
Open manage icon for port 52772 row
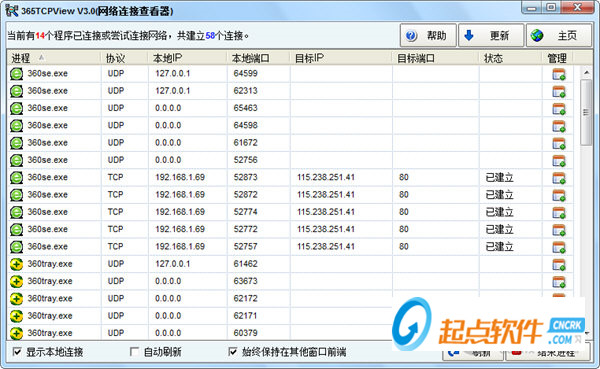click(x=559, y=230)
